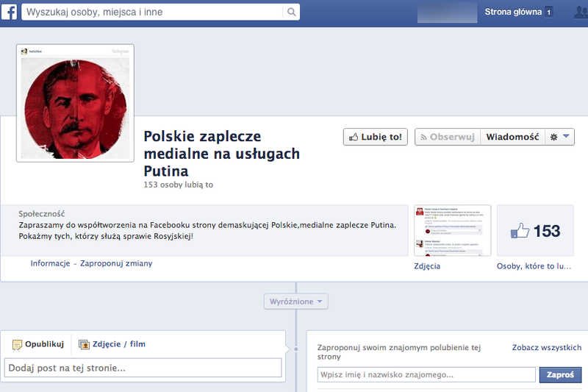Viewport: 588px width, 392px height.
Task: Click the Zdjęcie / film photo icon
Action: point(84,344)
